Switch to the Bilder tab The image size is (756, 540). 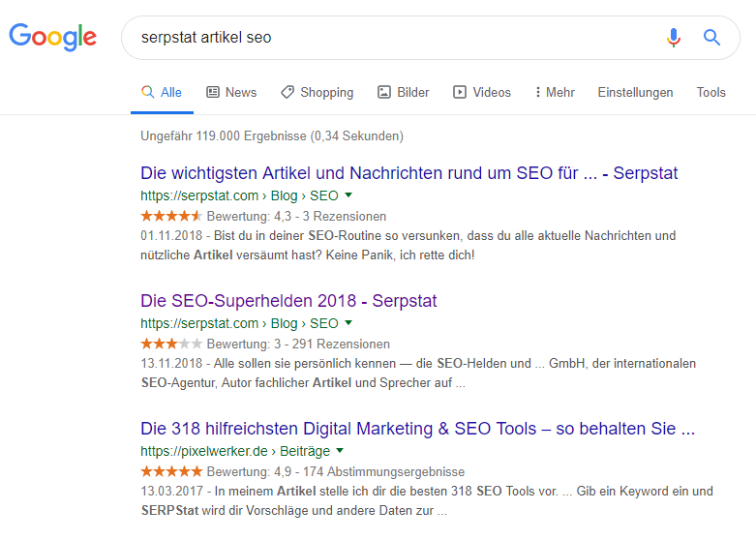coord(403,92)
